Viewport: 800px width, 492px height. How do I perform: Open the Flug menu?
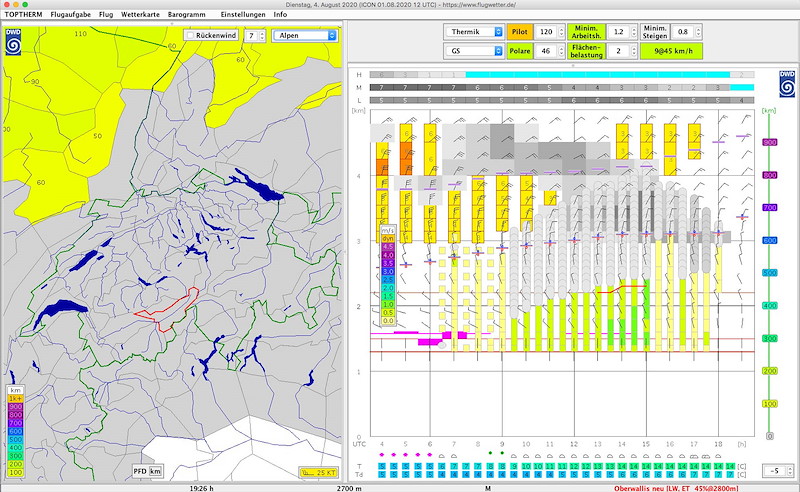pos(106,14)
